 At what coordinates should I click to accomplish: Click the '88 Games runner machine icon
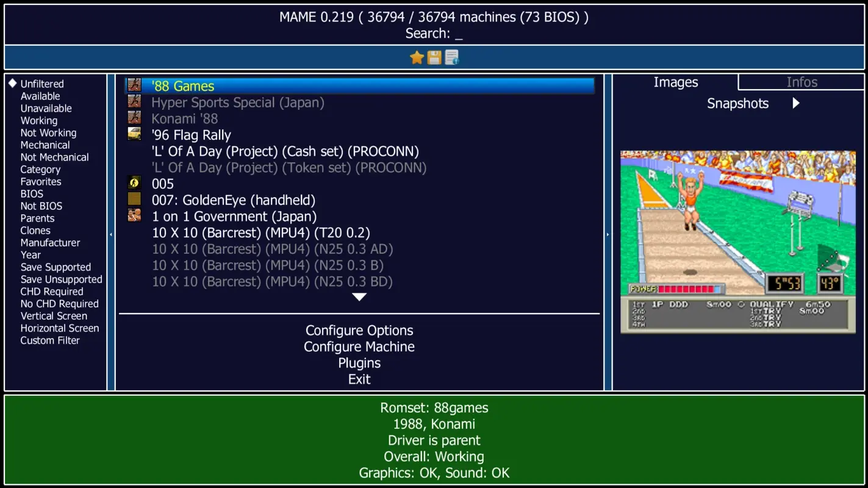coord(134,85)
